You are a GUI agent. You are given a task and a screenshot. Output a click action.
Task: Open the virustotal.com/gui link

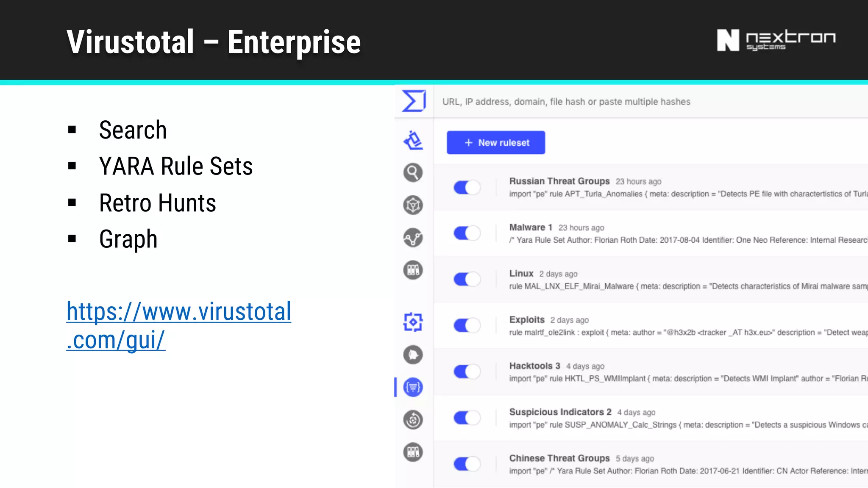[x=179, y=325]
